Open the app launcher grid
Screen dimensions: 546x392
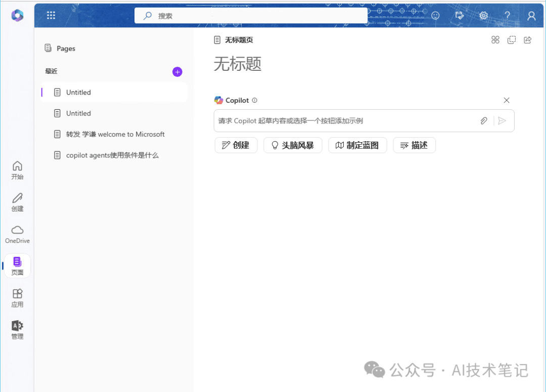(51, 15)
